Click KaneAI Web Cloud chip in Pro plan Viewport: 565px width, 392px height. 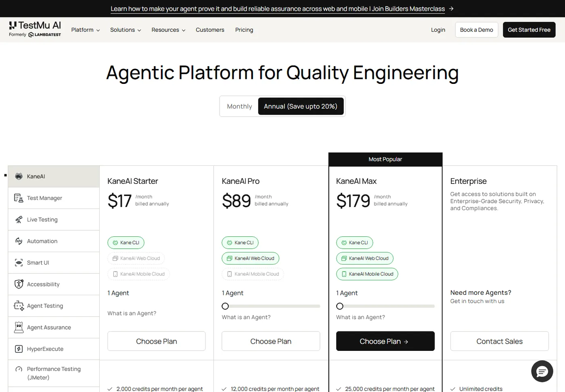point(250,259)
